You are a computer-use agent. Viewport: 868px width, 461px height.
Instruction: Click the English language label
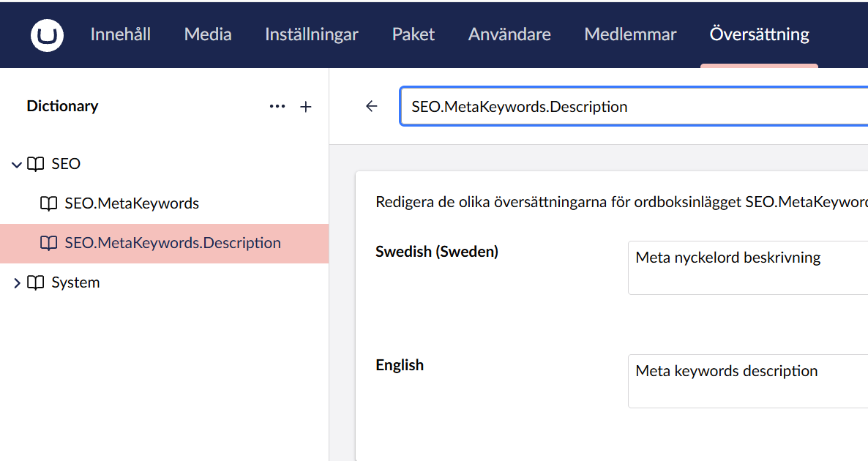point(400,365)
